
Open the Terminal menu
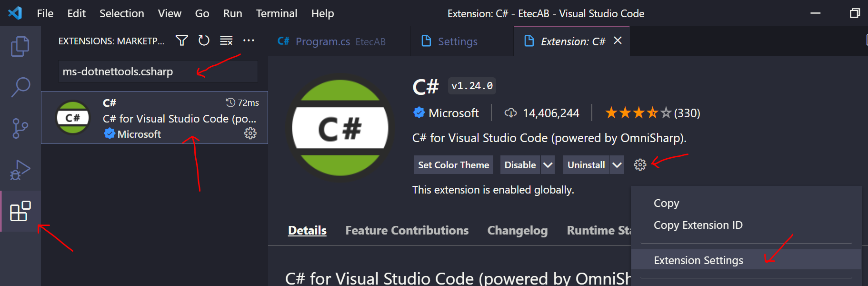tap(277, 13)
